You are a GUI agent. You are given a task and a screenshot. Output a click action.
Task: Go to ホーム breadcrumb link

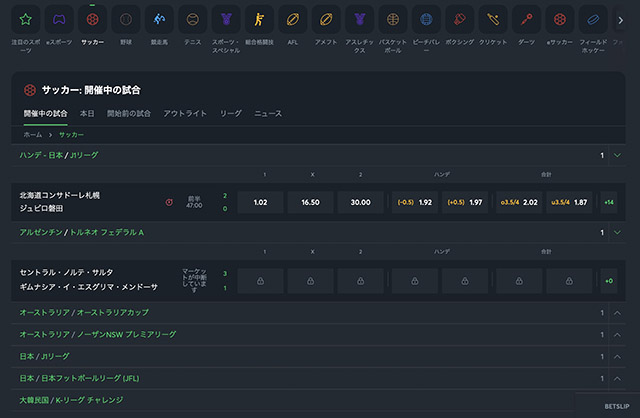click(33, 135)
